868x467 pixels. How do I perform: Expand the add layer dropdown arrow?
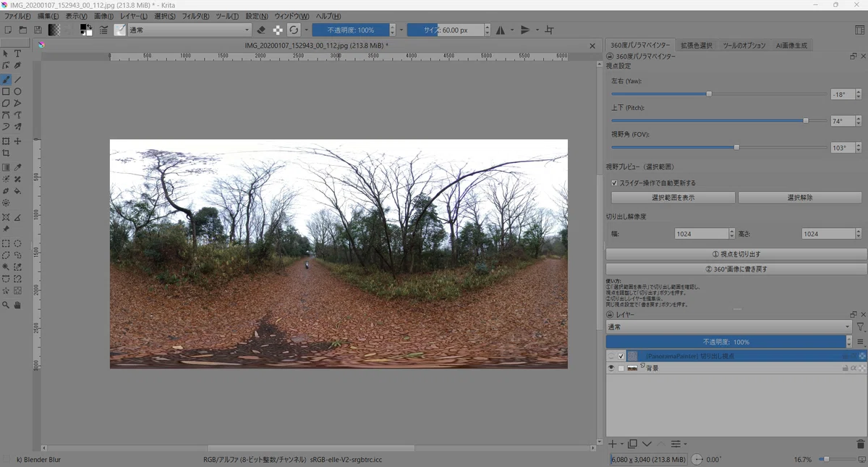[622, 445]
